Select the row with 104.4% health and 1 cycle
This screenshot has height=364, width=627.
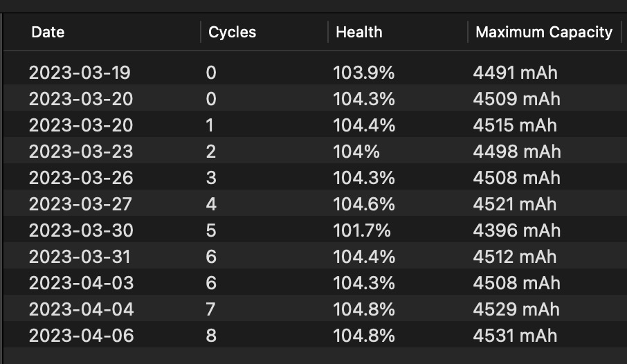click(x=315, y=125)
